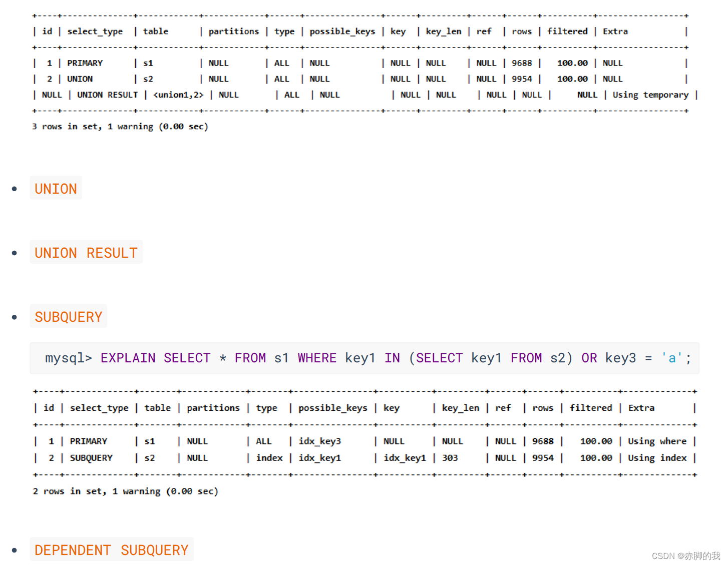Click the s2 cell in the Using index row
The height and width of the screenshot is (565, 728).
150,458
